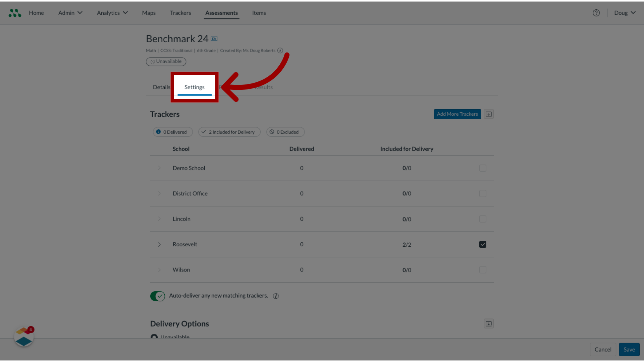The width and height of the screenshot is (644, 362).
Task: Check the Lincoln delivery checkbox
Action: pyautogui.click(x=483, y=219)
